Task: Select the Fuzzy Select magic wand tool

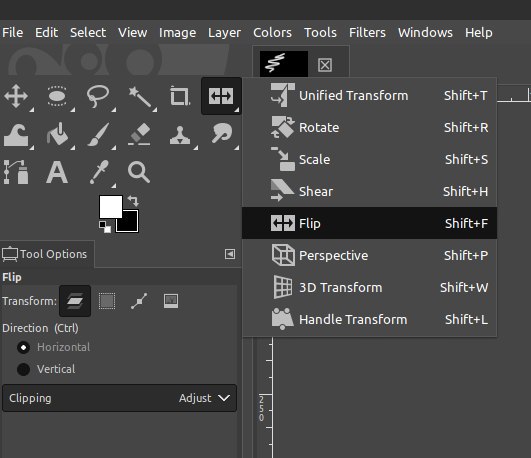Action: coord(139,97)
